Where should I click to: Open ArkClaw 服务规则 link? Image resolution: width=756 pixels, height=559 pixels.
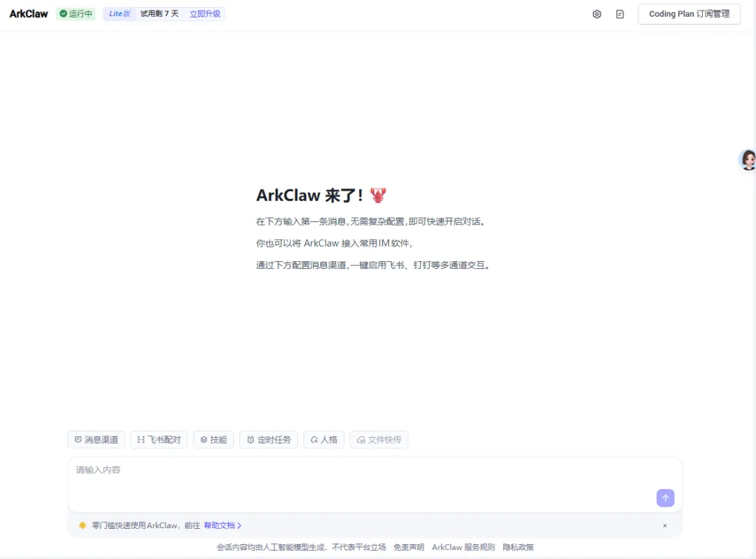click(x=463, y=547)
